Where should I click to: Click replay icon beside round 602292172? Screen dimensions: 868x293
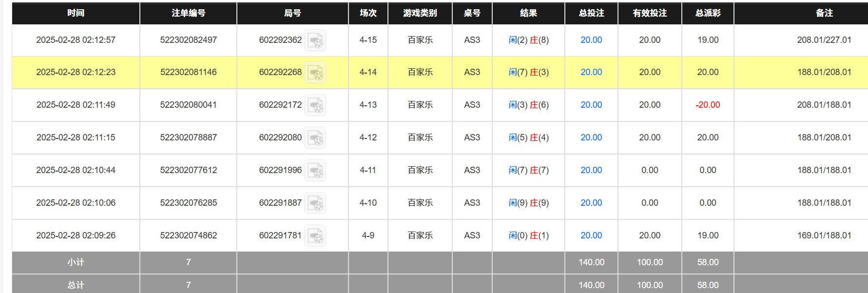315,105
